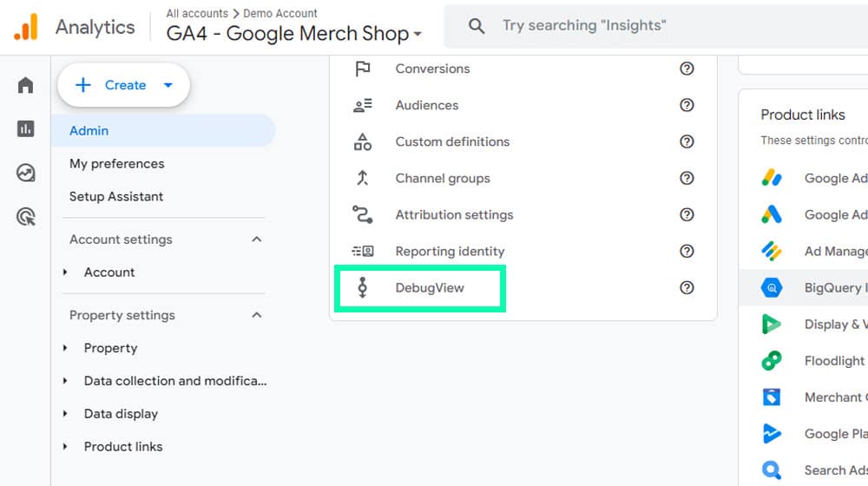The image size is (868, 486).
Task: Select Admin in the navigation menu
Action: coord(89,131)
